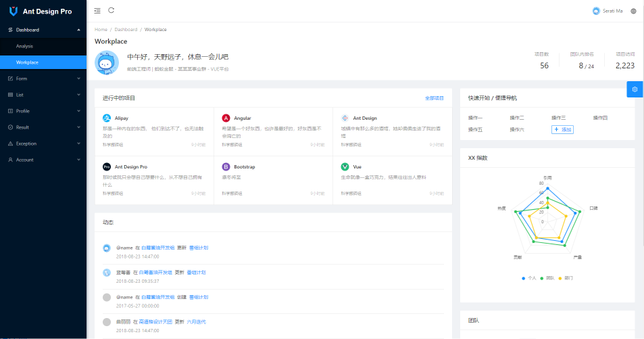Expand the Result submenu arrow
The height and width of the screenshot is (339, 644).
tap(78, 127)
